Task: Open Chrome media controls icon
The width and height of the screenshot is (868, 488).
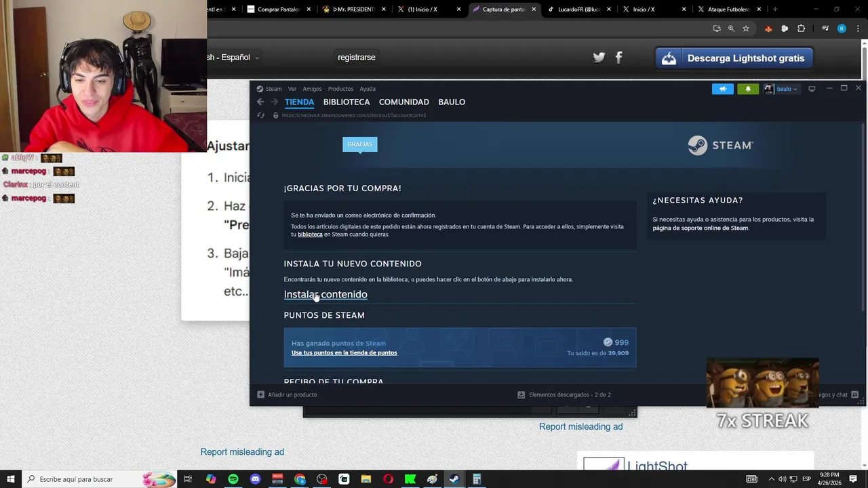Action: click(825, 28)
